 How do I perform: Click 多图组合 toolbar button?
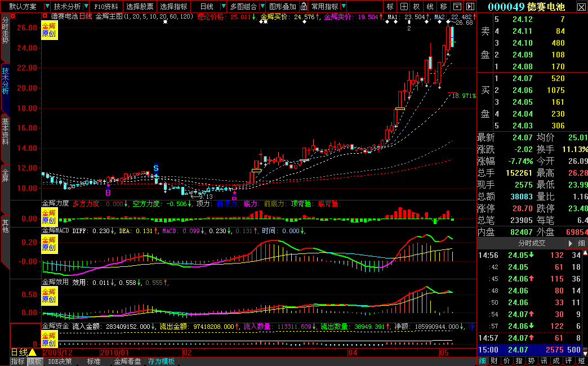click(x=244, y=6)
